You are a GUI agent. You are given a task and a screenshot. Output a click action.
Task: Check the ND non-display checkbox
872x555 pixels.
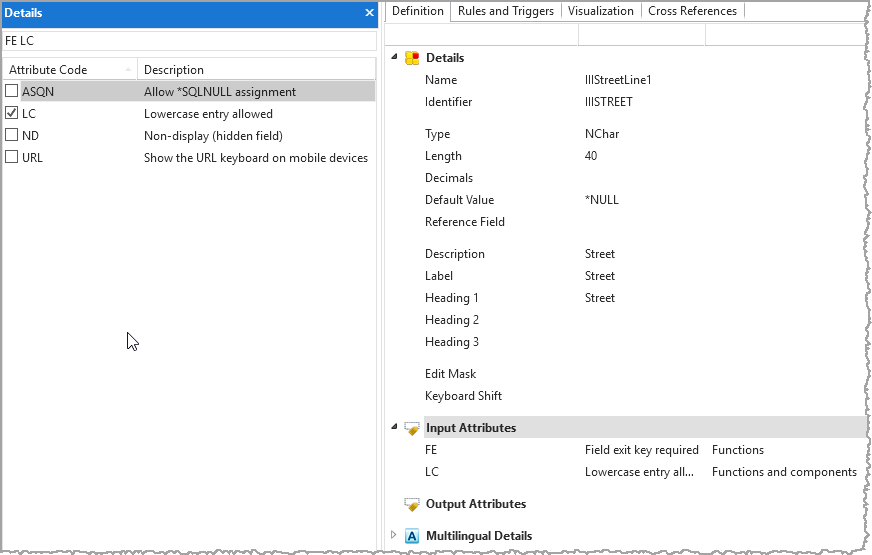pyautogui.click(x=12, y=135)
